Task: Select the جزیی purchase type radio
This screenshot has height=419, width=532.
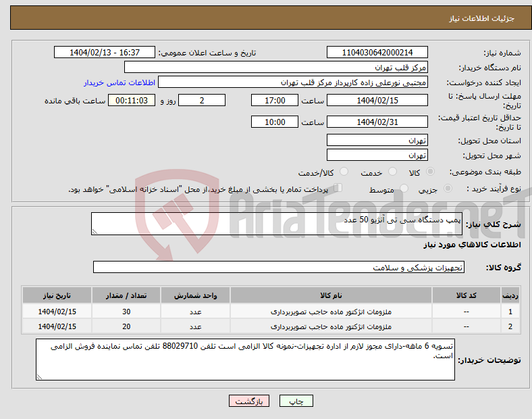Action: point(448,189)
